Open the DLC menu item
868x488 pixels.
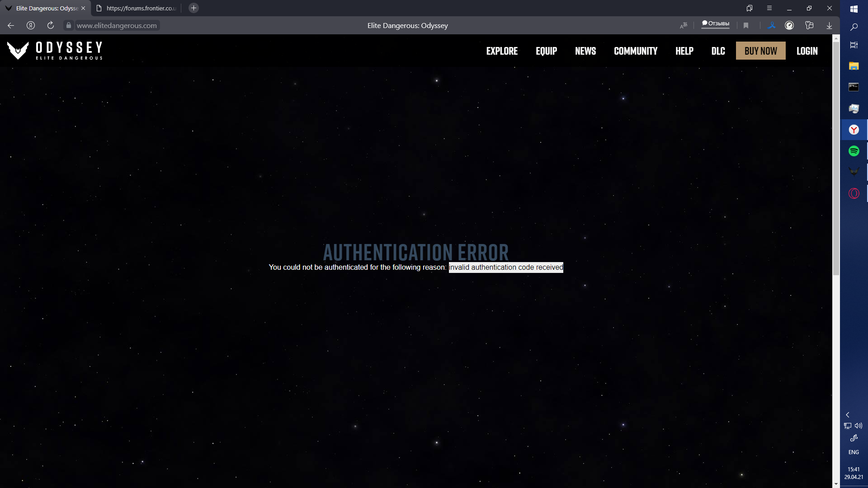[x=718, y=51]
